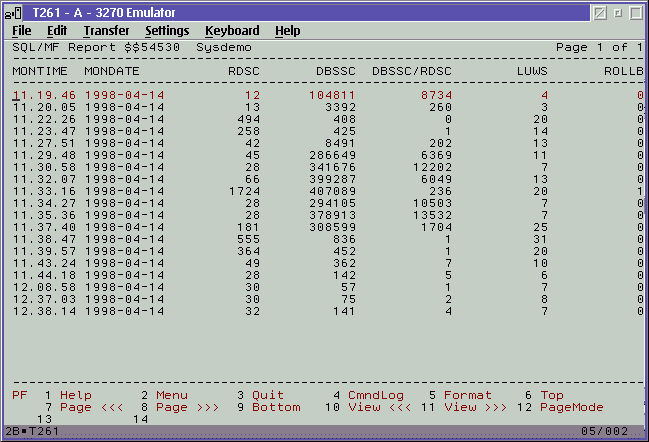Image resolution: width=649 pixels, height=442 pixels.
Task: Click DBSSC value 3392
Action: (x=340, y=107)
